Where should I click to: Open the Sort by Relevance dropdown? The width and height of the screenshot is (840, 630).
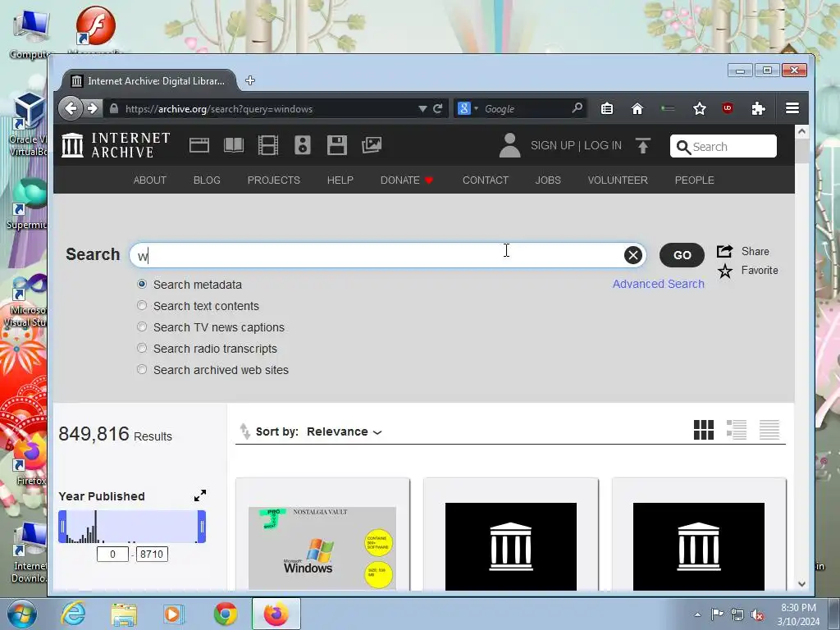tap(344, 431)
